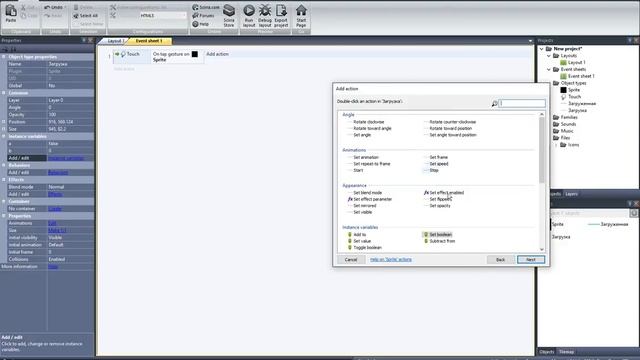The height and width of the screenshot is (360, 640).
Task: Expand the Position property row
Action: pyautogui.click(x=4, y=122)
